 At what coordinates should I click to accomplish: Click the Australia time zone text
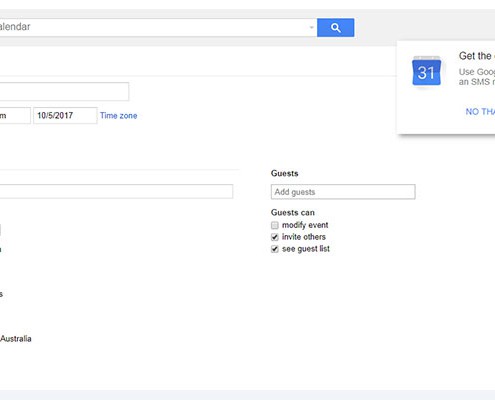(16, 339)
